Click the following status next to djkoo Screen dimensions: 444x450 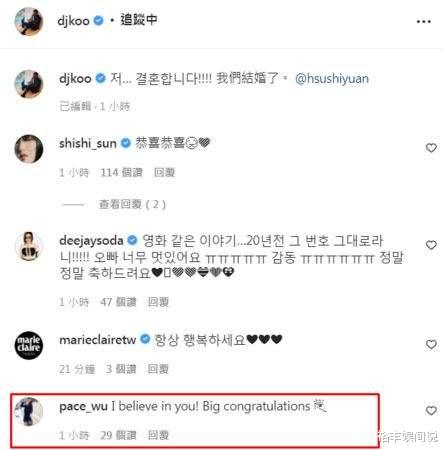coord(139,20)
